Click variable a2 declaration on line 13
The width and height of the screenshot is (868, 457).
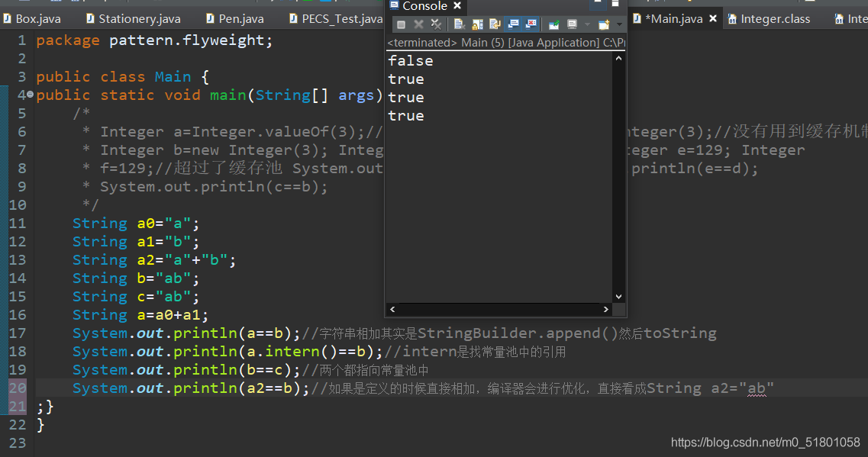coord(146,260)
